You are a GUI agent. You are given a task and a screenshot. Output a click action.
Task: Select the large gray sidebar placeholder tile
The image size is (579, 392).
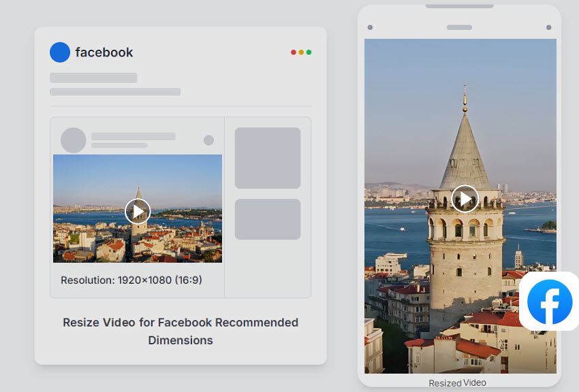pos(268,158)
